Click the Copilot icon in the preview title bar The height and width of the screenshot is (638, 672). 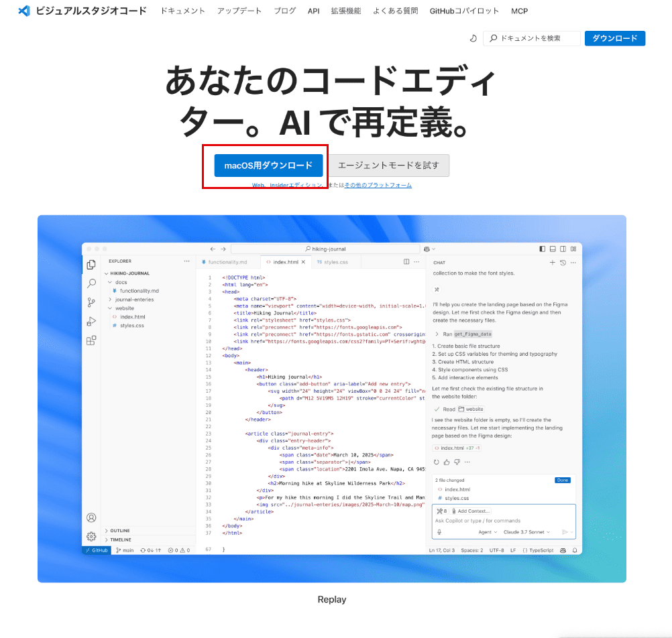(x=427, y=249)
